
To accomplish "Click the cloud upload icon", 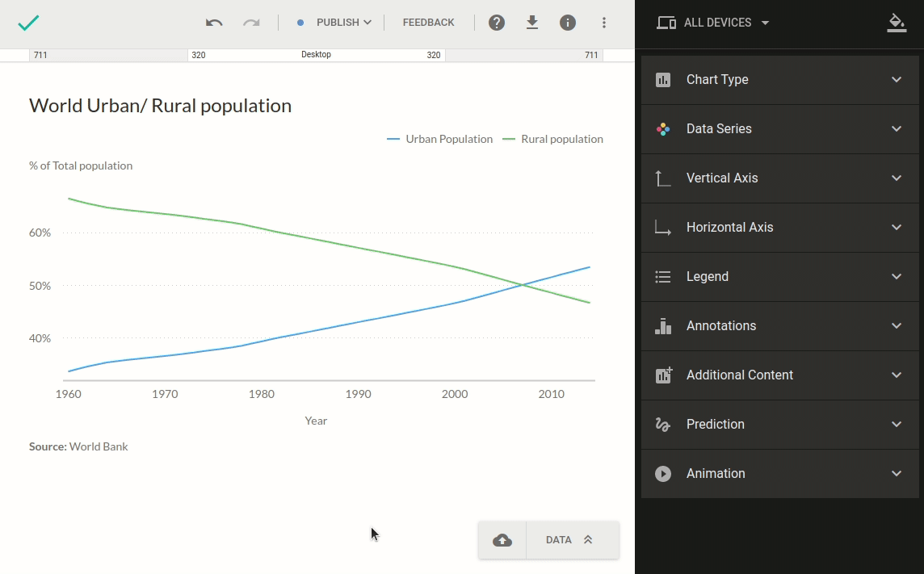I will pyautogui.click(x=502, y=540).
